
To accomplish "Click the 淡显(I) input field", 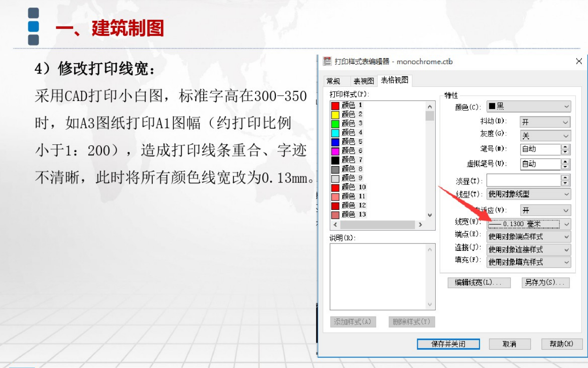I will pyautogui.click(x=524, y=180).
